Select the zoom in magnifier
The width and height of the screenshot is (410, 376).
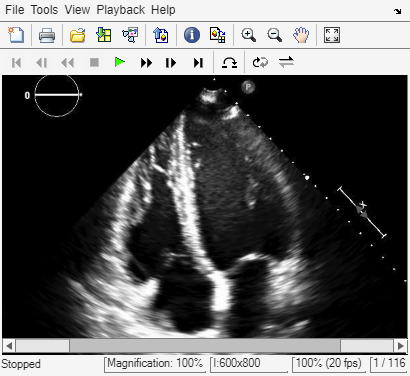[x=249, y=35]
